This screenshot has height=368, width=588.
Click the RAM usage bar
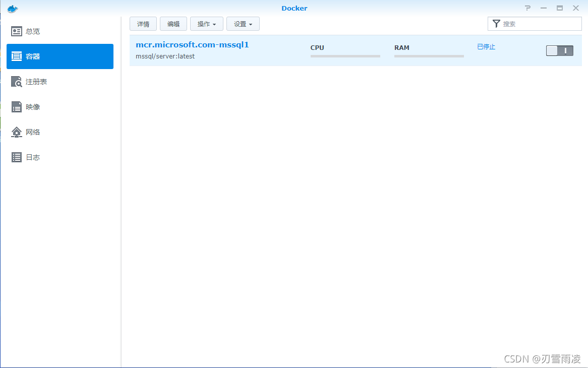[429, 56]
